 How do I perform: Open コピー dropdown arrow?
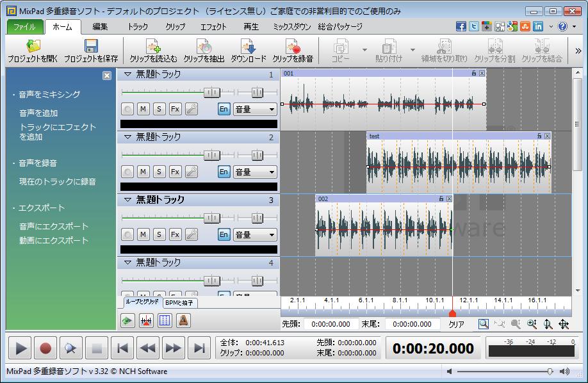click(364, 50)
